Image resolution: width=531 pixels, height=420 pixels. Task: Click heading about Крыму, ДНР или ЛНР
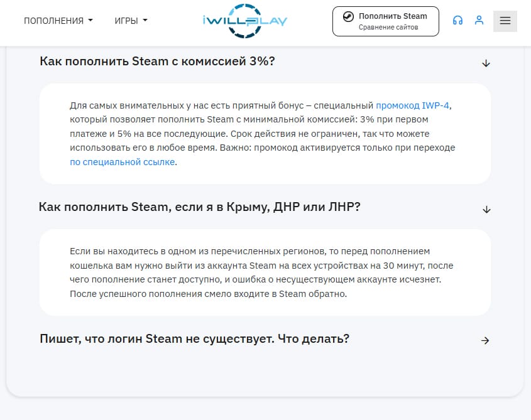[x=199, y=207]
